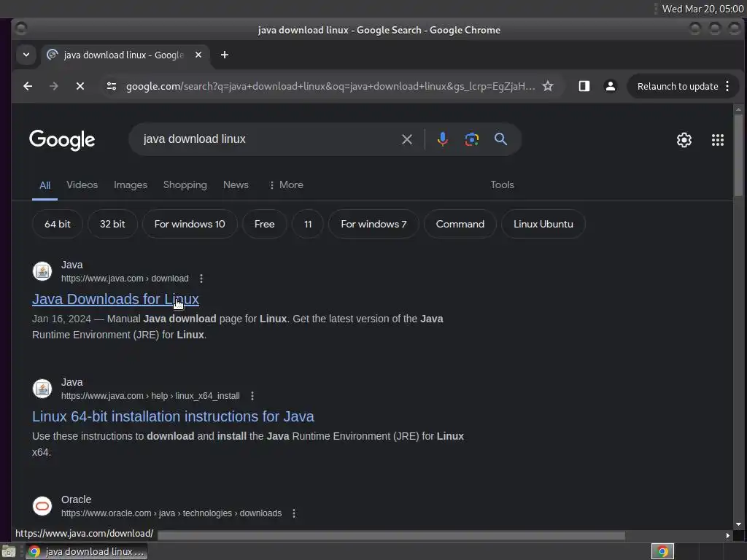
Task: Close the java download linux tab
Action: (198, 55)
